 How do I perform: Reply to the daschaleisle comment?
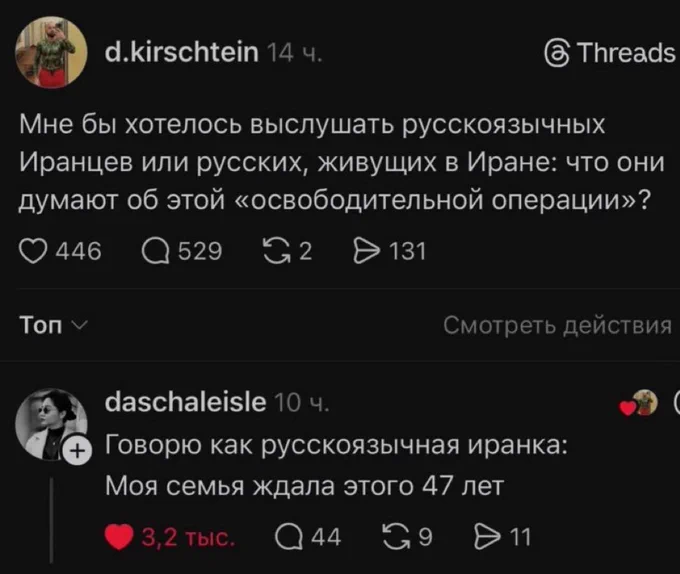290,539
